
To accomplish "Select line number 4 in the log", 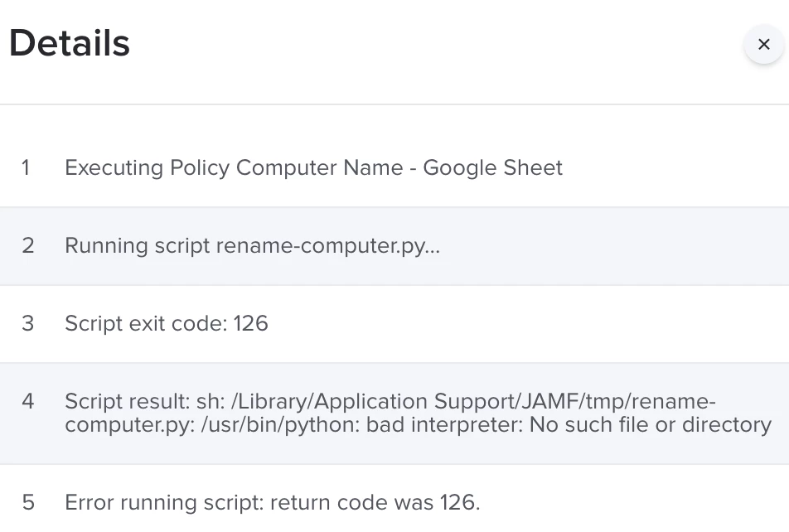I will (x=28, y=401).
